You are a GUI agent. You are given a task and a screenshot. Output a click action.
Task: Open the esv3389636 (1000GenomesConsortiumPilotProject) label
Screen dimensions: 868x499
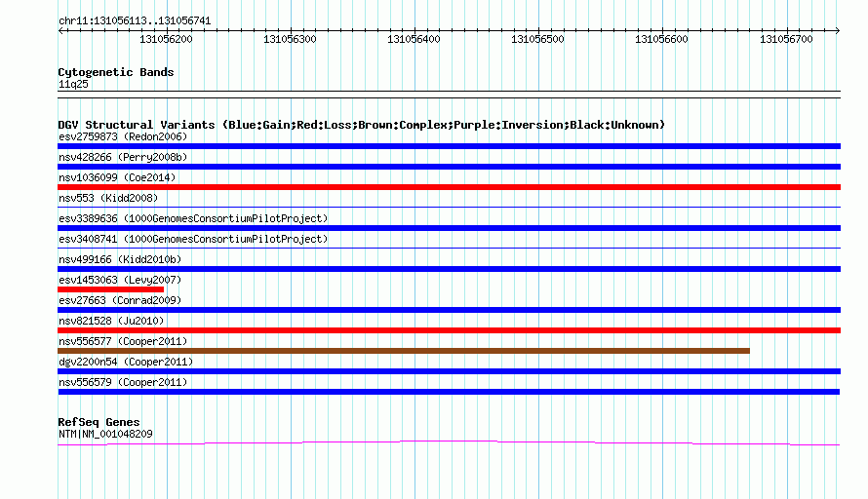tap(193, 218)
